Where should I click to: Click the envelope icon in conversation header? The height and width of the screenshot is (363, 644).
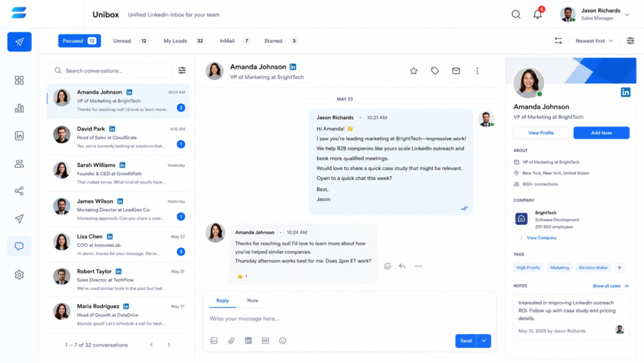(x=456, y=71)
